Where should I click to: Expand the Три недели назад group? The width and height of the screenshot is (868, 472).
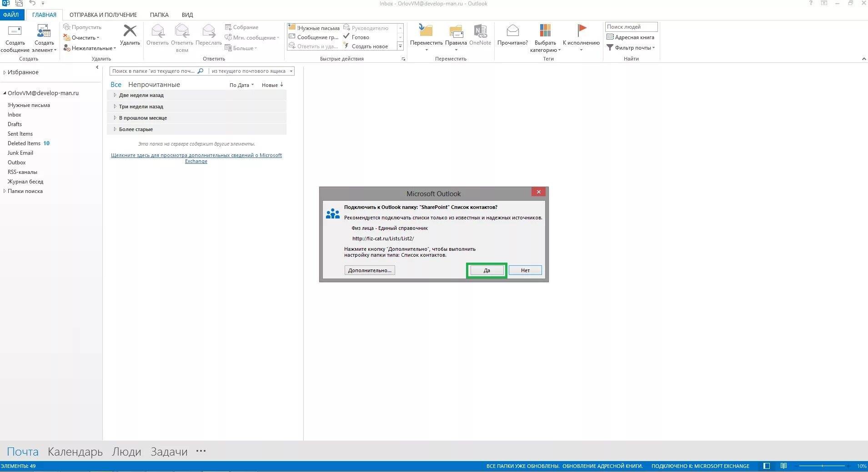115,107
